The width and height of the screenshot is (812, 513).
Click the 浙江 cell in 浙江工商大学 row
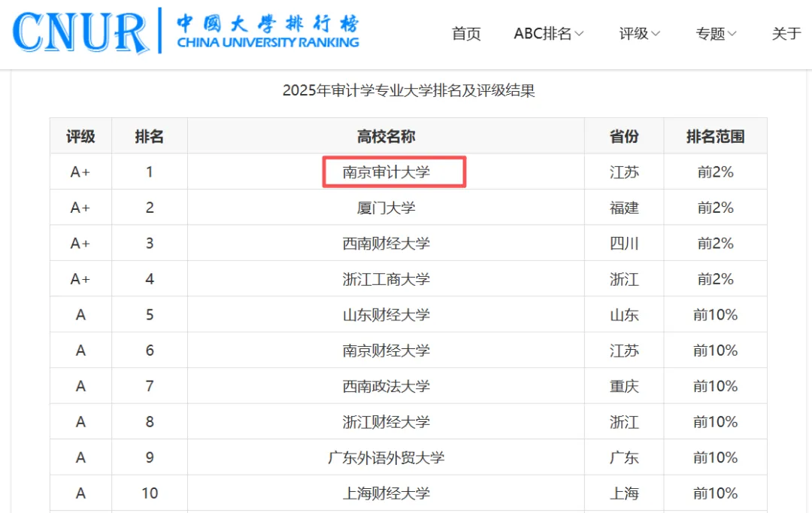tap(624, 279)
